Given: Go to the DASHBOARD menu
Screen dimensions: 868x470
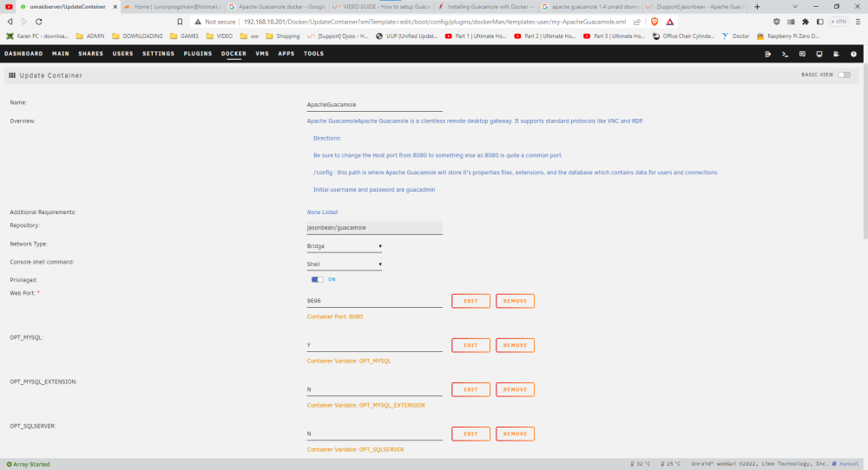Looking at the screenshot, I should pyautogui.click(x=23, y=54).
